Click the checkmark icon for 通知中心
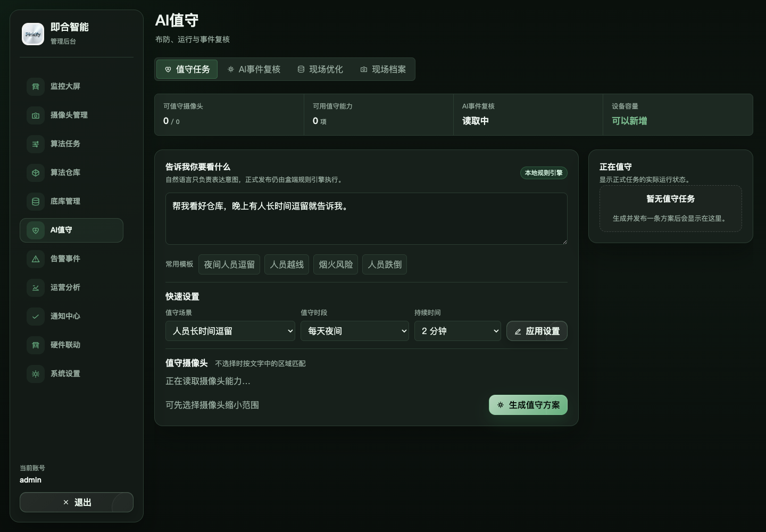The image size is (766, 532). 36,316
